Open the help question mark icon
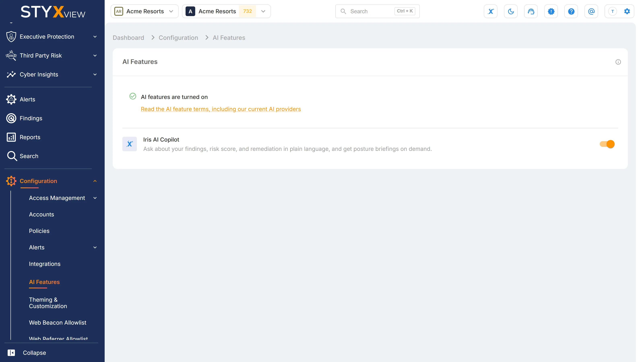The height and width of the screenshot is (362, 644). click(x=571, y=11)
